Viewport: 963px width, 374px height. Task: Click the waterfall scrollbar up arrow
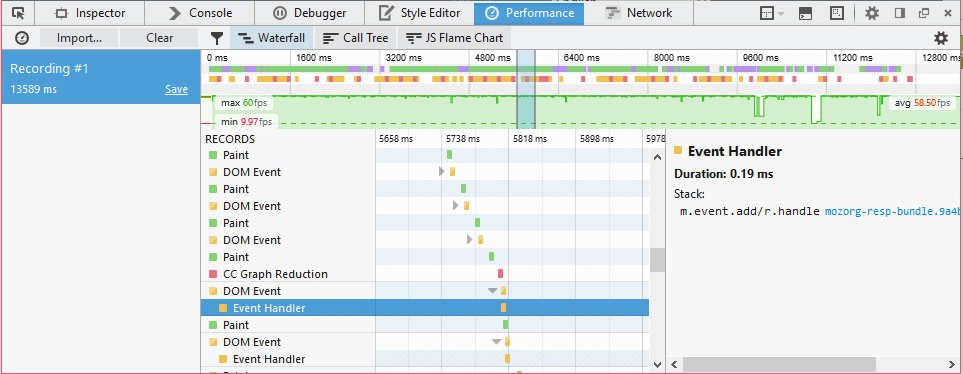[657, 157]
